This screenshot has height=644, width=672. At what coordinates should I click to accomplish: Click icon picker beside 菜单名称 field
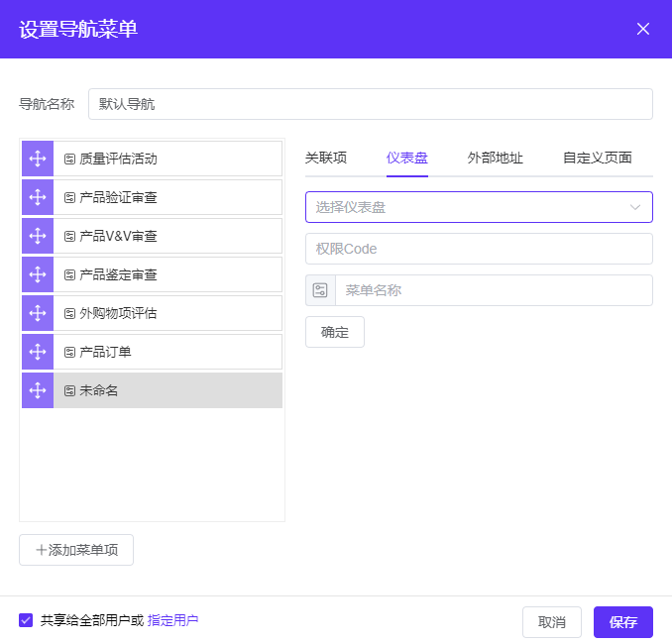[x=320, y=290]
